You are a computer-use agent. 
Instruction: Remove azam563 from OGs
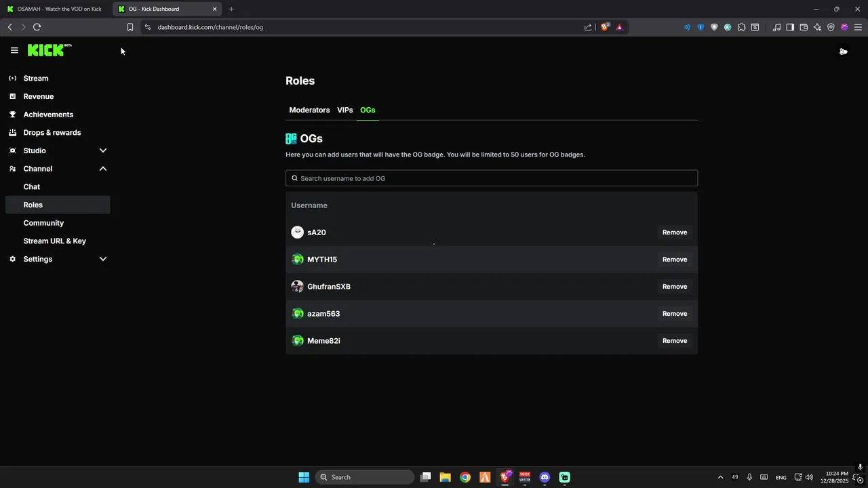675,314
